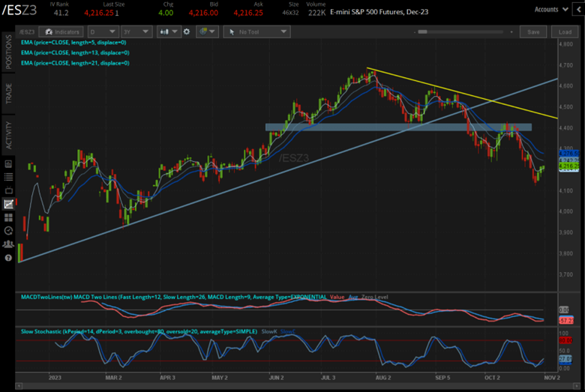Image resolution: width=585 pixels, height=392 pixels.
Task: Select the chart view sidebar icon
Action: (x=8, y=204)
